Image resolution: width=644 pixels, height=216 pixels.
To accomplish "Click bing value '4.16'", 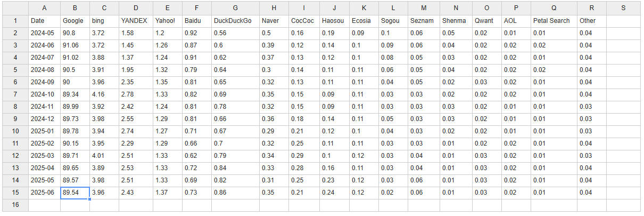I will (104, 94).
